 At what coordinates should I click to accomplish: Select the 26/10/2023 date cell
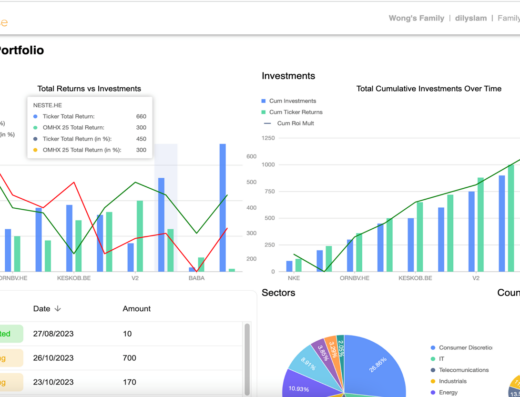tap(53, 358)
